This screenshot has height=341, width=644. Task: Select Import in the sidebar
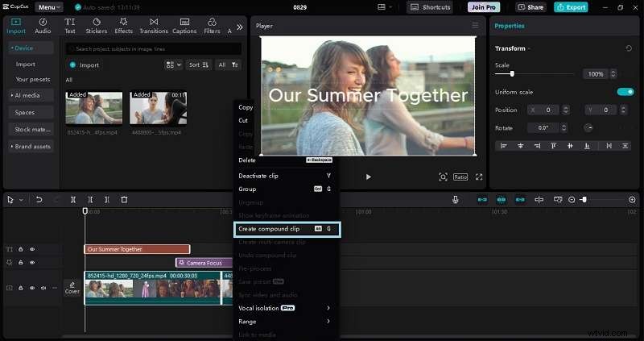coord(26,64)
